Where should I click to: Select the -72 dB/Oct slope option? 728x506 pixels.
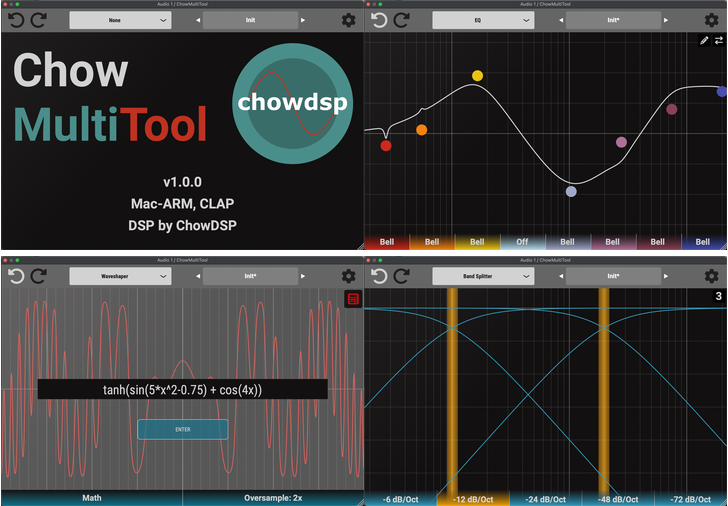pos(690,500)
